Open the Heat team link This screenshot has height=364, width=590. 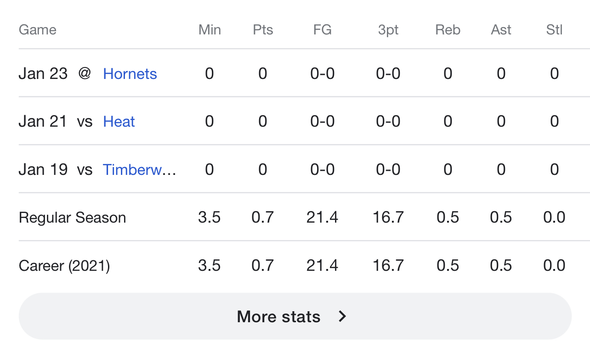point(119,121)
